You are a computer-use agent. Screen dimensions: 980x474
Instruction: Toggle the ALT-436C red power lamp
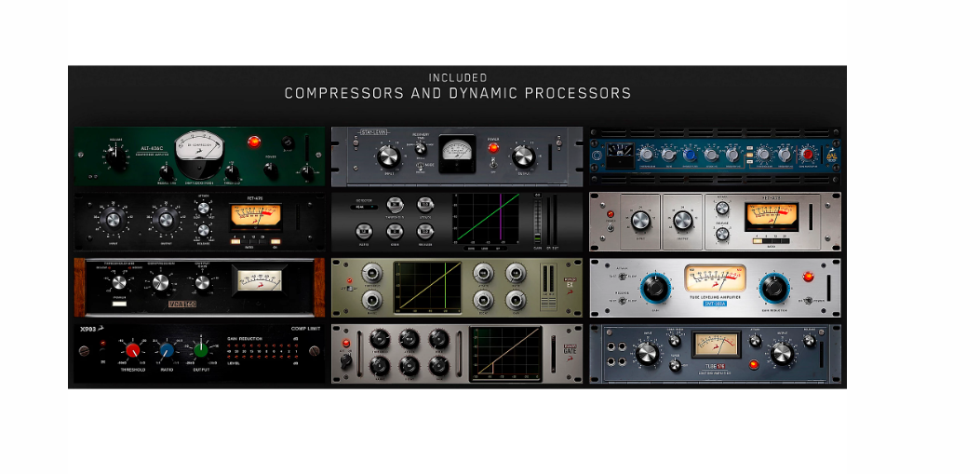254,142
